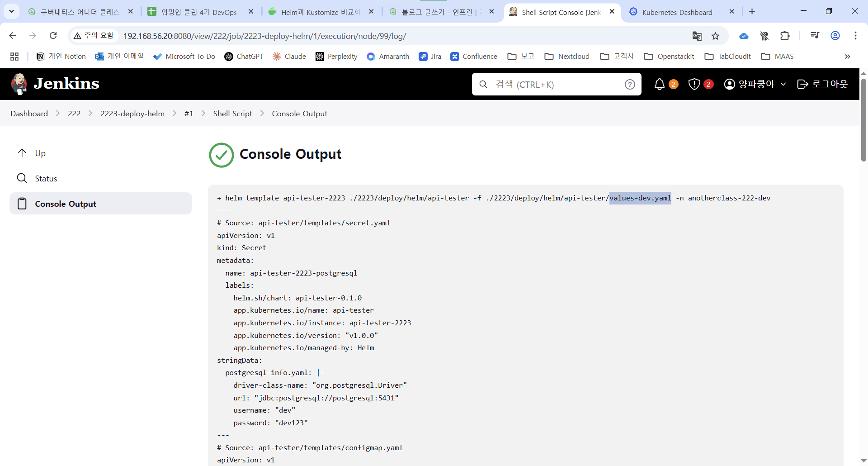Open ChatGPT bookmark

tap(244, 57)
